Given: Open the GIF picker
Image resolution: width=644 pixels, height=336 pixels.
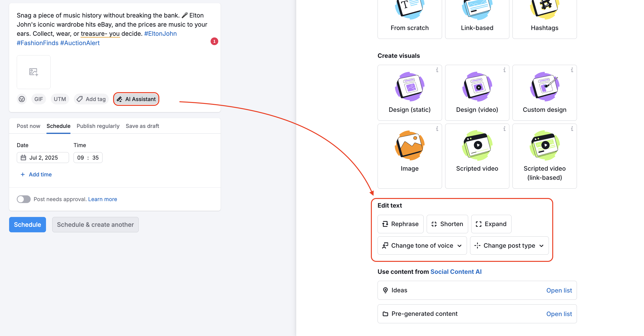Looking at the screenshot, I should (x=39, y=99).
